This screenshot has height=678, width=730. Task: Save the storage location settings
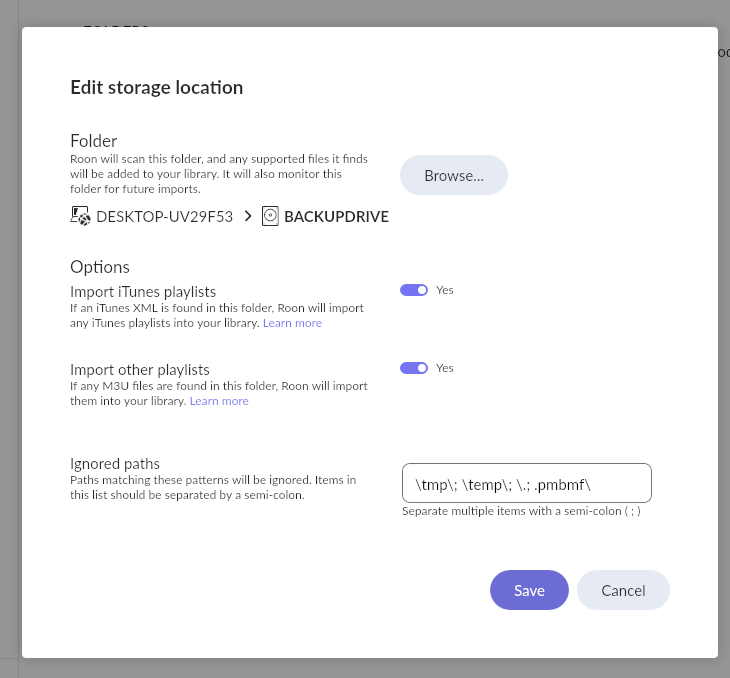[x=529, y=590]
